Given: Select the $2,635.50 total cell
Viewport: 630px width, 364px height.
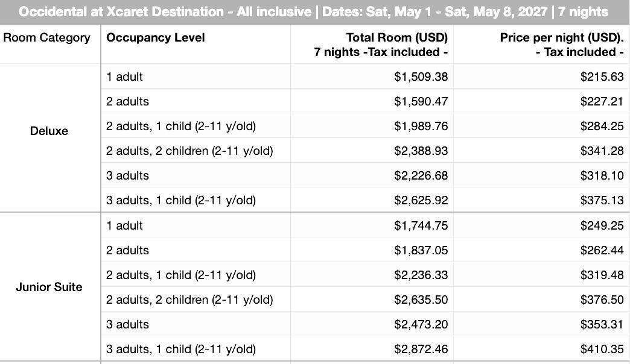Looking at the screenshot, I should point(372,300).
